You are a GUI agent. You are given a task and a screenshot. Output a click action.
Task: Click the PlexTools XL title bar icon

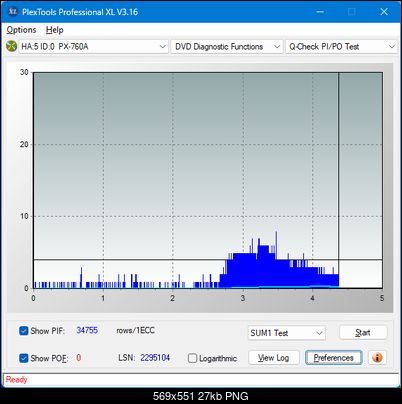pyautogui.click(x=12, y=12)
